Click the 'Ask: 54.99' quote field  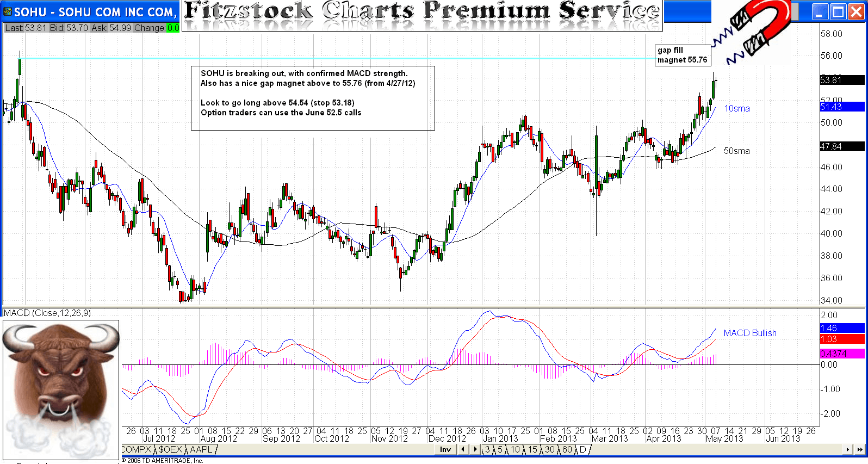coord(111,28)
